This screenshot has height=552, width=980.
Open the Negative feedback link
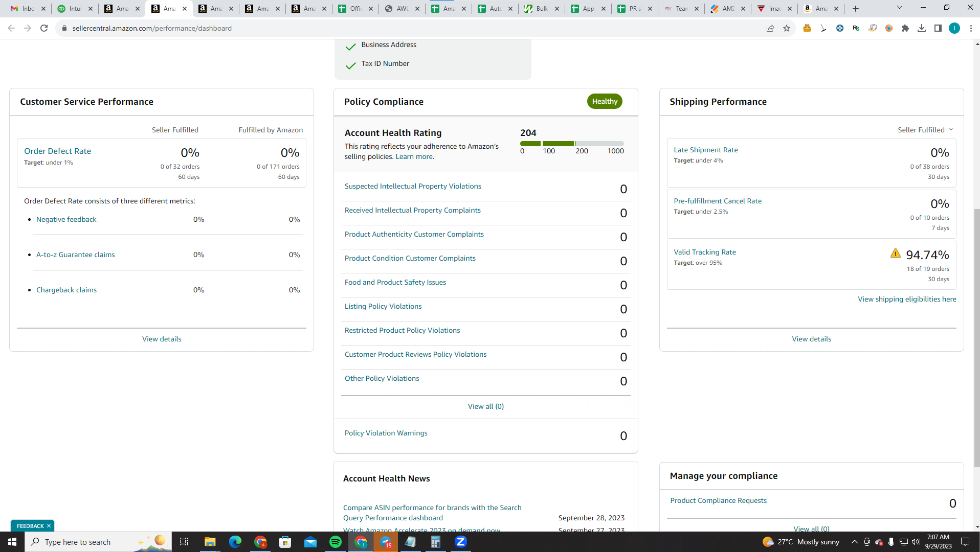coord(66,219)
